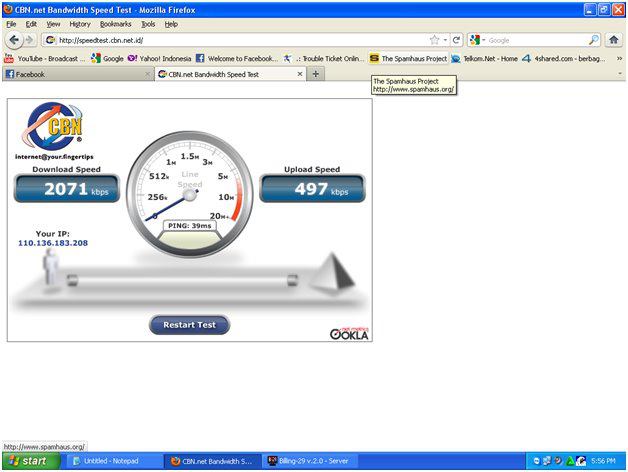Click the Ookla logo link

(x=349, y=333)
